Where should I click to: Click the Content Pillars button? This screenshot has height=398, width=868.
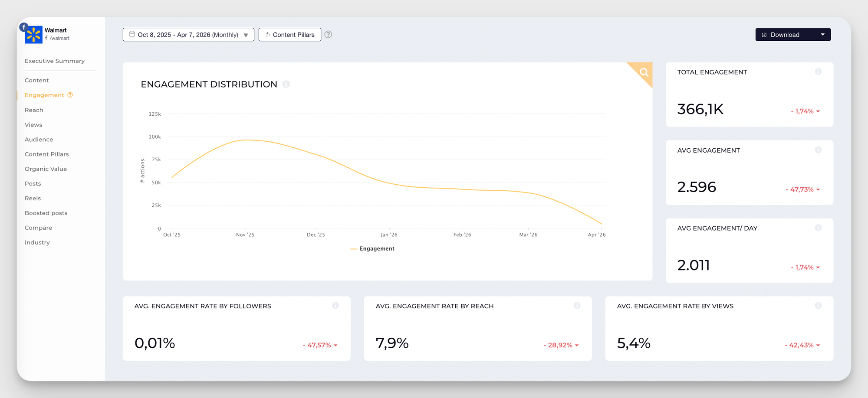[289, 34]
